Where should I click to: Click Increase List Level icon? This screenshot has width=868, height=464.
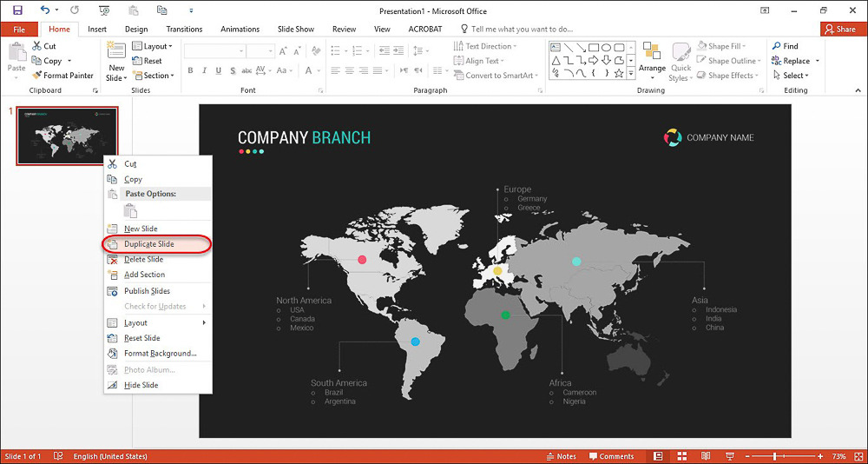point(398,51)
